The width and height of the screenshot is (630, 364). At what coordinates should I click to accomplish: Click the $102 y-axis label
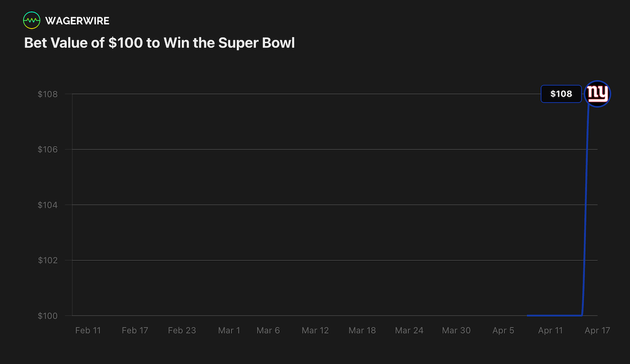tap(48, 260)
